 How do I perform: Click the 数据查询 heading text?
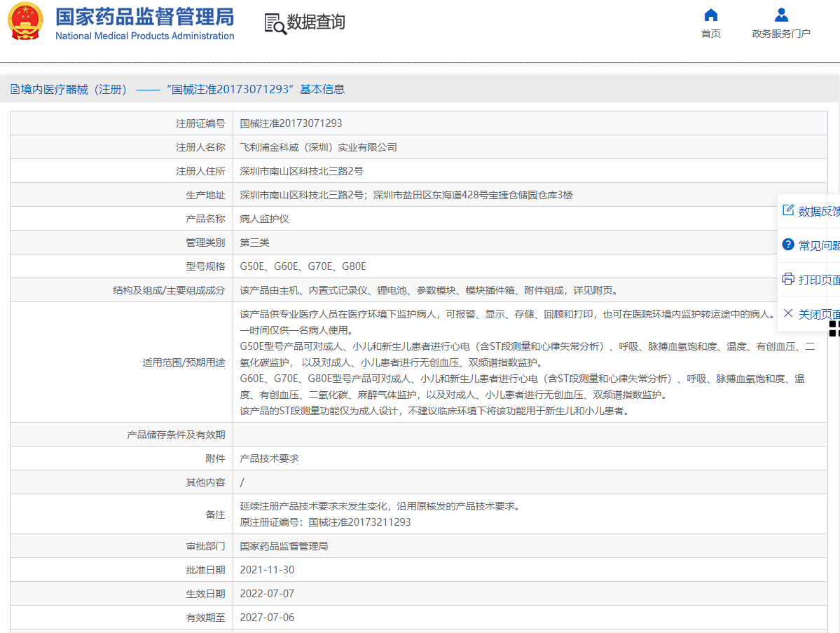point(316,22)
